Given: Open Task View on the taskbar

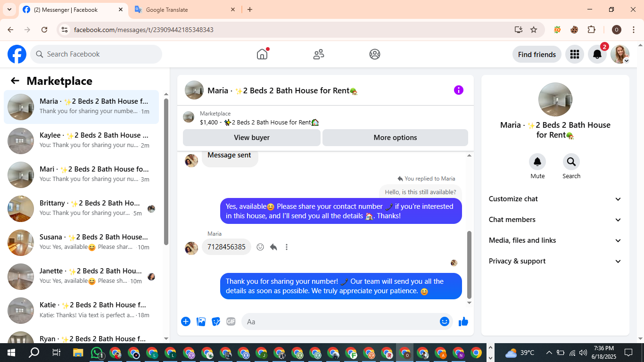Looking at the screenshot, I should tap(56, 353).
